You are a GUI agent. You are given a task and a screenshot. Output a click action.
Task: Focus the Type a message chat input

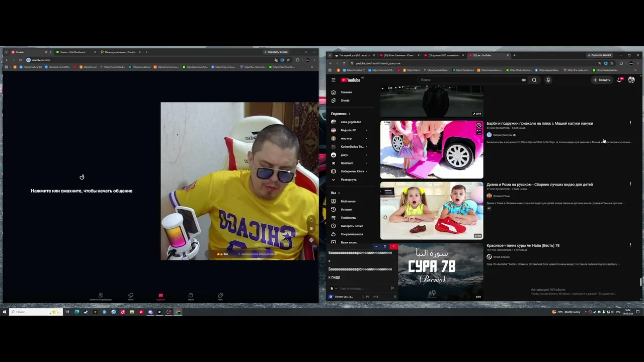[363, 289]
